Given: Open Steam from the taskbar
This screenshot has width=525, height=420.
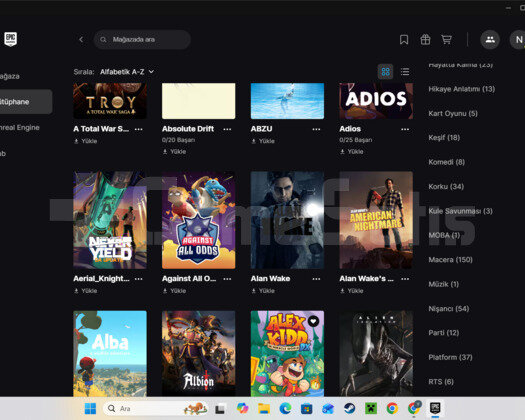Looking at the screenshot, I should pyautogui.click(x=350, y=408).
